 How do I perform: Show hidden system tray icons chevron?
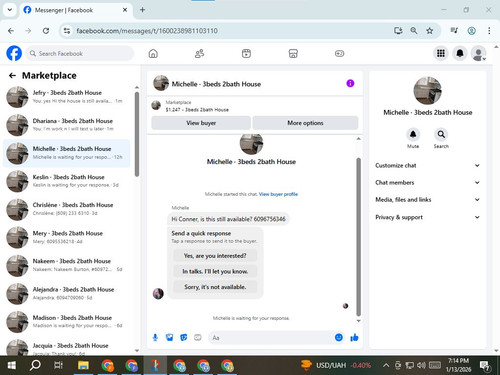[x=386, y=365]
